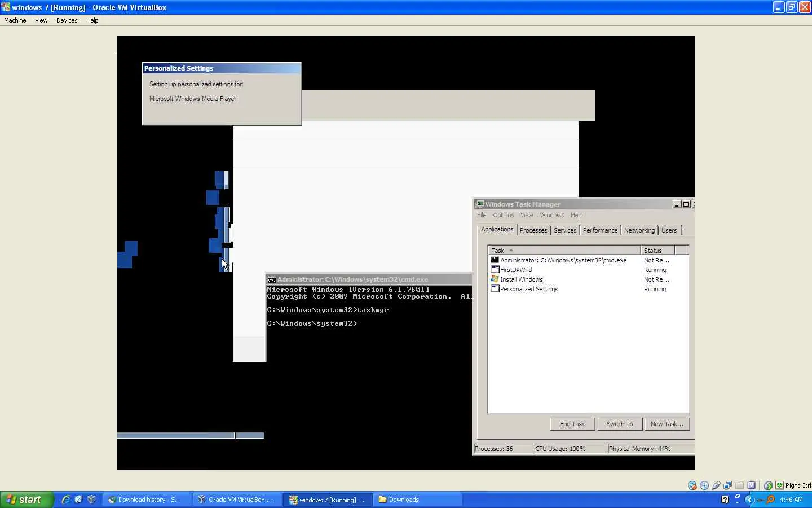Click the Right Ctrl host key indicator
Viewport: 812px width, 508px height.
[798, 485]
